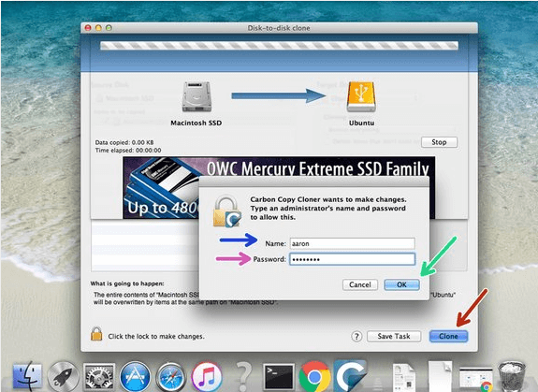Screen dimensions: 538x392
Task: Start the Clone operation
Action: (x=448, y=336)
